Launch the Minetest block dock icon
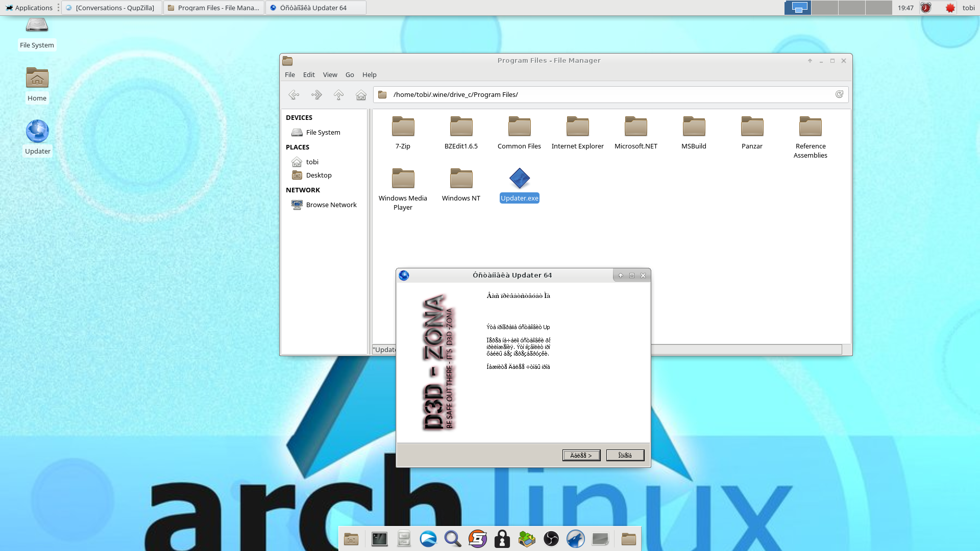The height and width of the screenshot is (551, 980). click(527, 539)
